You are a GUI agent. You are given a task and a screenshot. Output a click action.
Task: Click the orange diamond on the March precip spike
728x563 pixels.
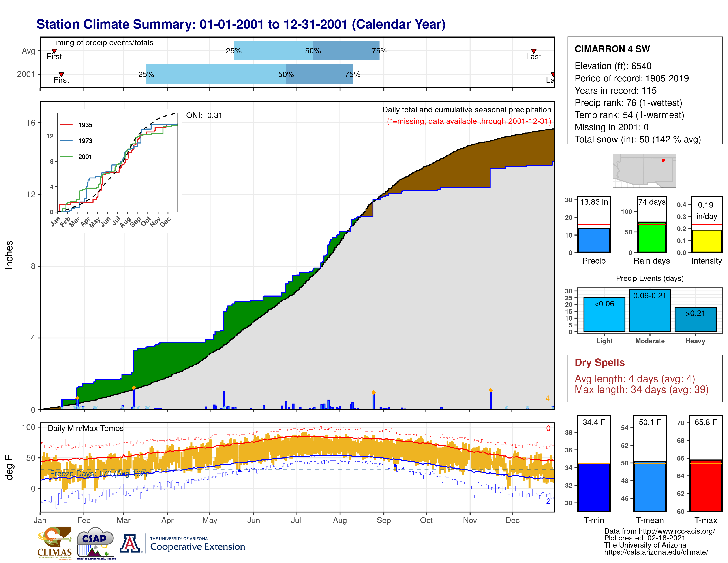click(x=134, y=387)
